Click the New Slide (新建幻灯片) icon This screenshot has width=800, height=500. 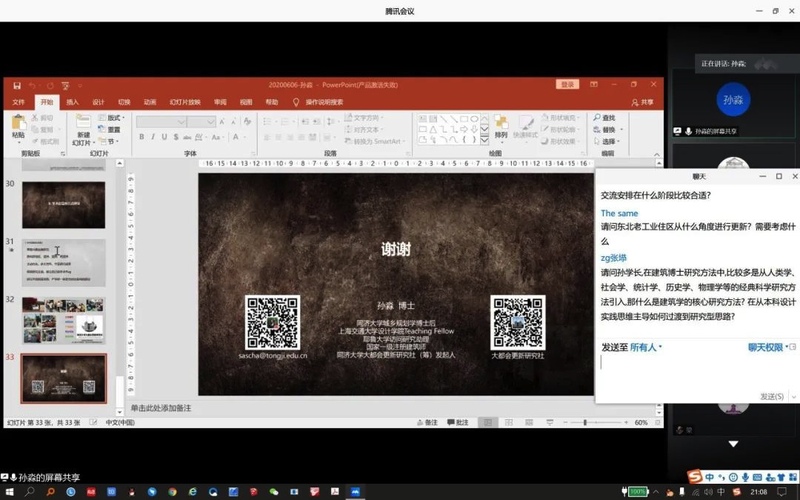[83, 122]
